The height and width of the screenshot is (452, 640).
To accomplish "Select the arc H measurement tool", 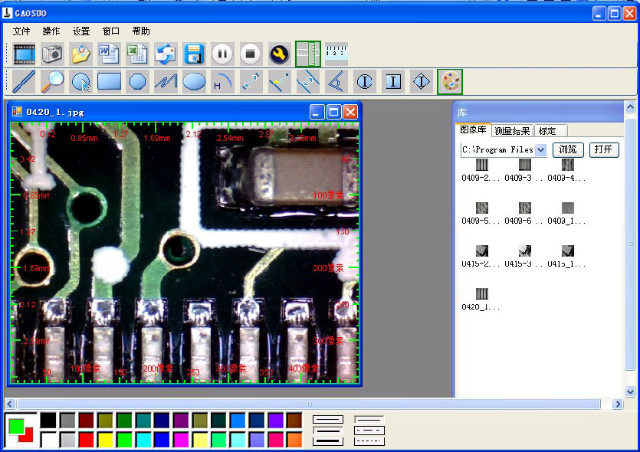I will pos(222,82).
